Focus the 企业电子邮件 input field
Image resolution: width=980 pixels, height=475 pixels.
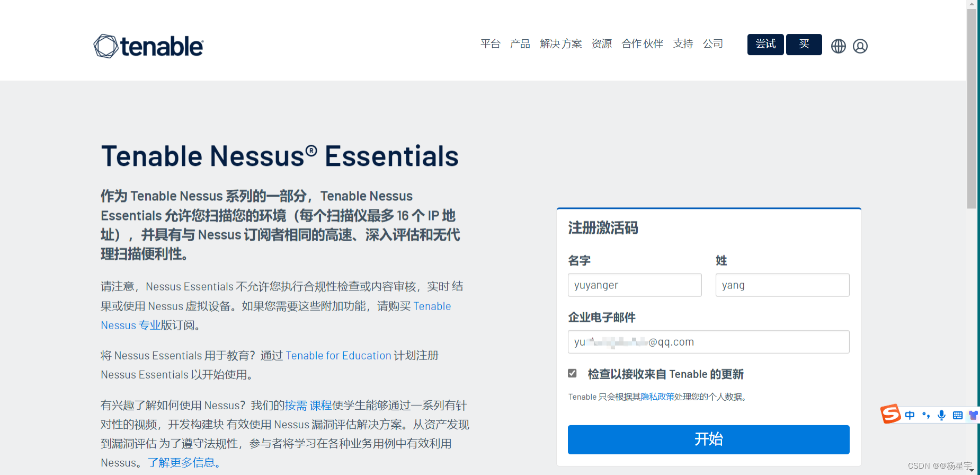tap(709, 342)
